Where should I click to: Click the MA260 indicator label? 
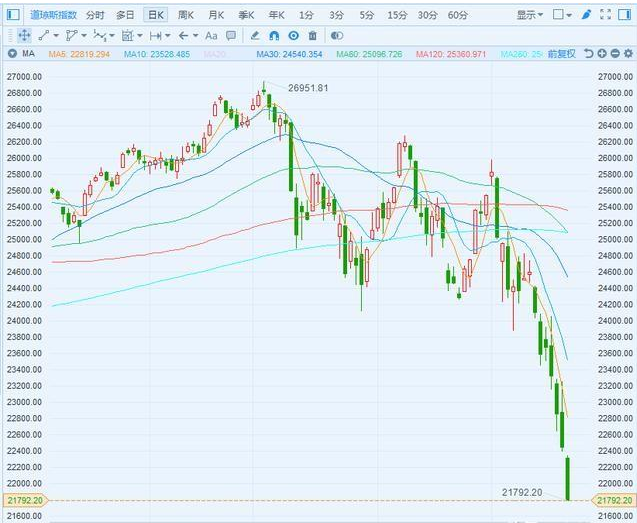pyautogui.click(x=522, y=54)
